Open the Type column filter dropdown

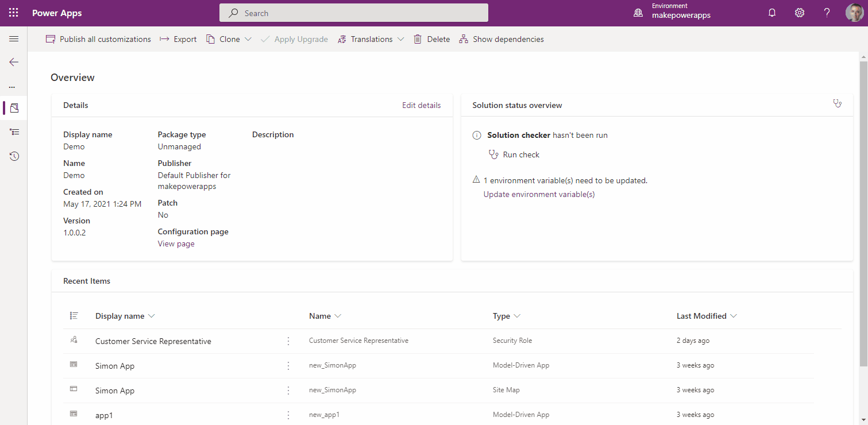click(517, 316)
